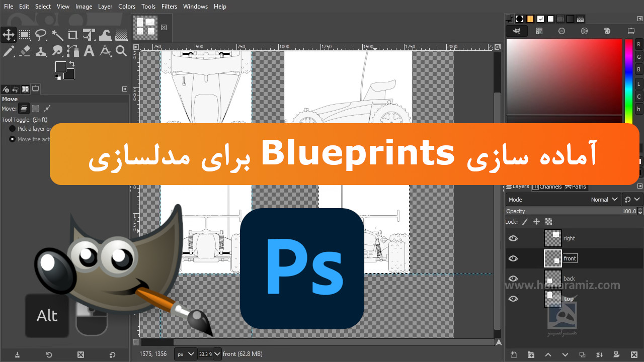Set Move mode to path
This screenshot has height=362, width=644.
[47, 108]
